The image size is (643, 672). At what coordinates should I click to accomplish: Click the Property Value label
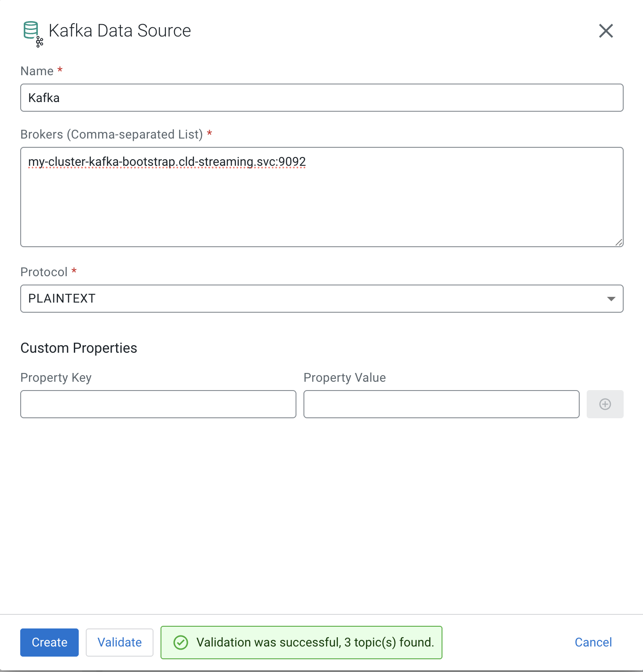tap(344, 378)
